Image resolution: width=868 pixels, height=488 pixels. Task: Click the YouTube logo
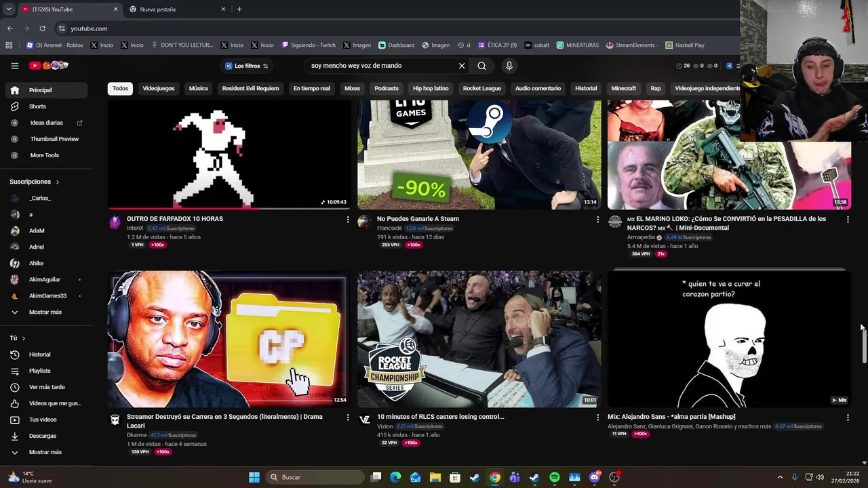pos(49,66)
